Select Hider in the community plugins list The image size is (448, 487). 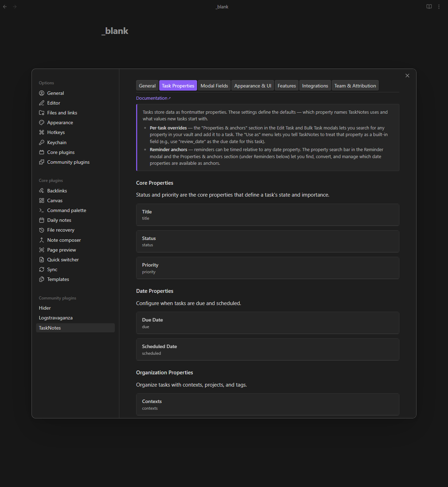coord(45,308)
